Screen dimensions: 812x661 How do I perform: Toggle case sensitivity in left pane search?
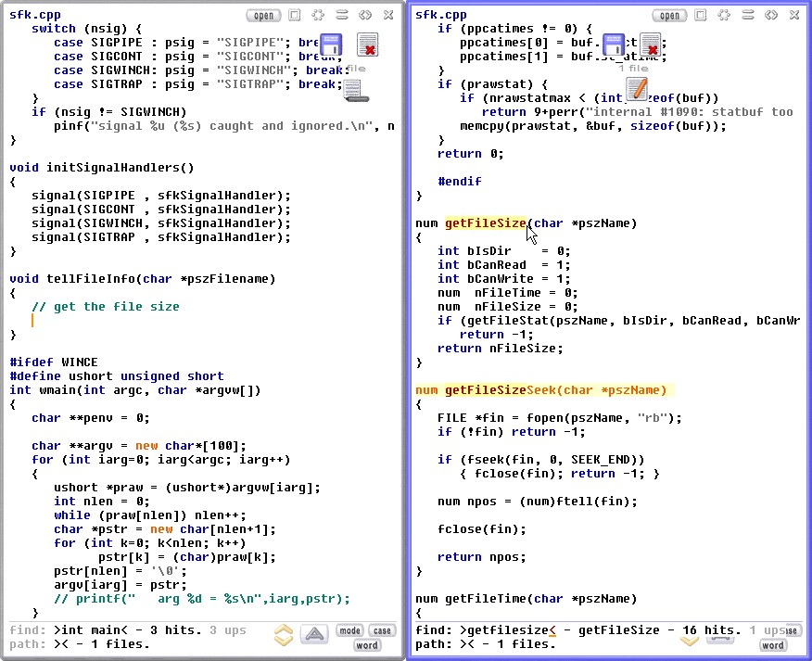382,631
